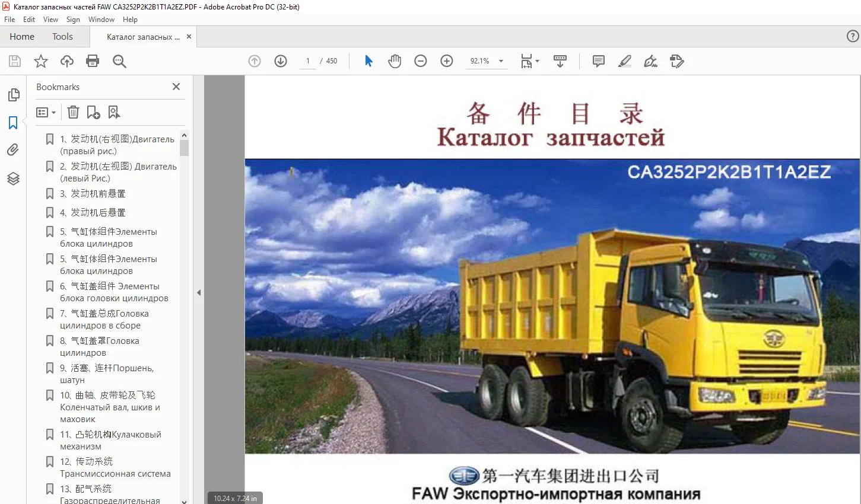Viewport: 861px width, 504px height.
Task: Switch to the Home tab
Action: (x=22, y=37)
